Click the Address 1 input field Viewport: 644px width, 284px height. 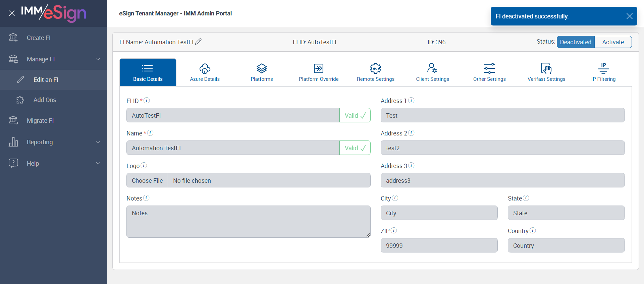pos(503,115)
